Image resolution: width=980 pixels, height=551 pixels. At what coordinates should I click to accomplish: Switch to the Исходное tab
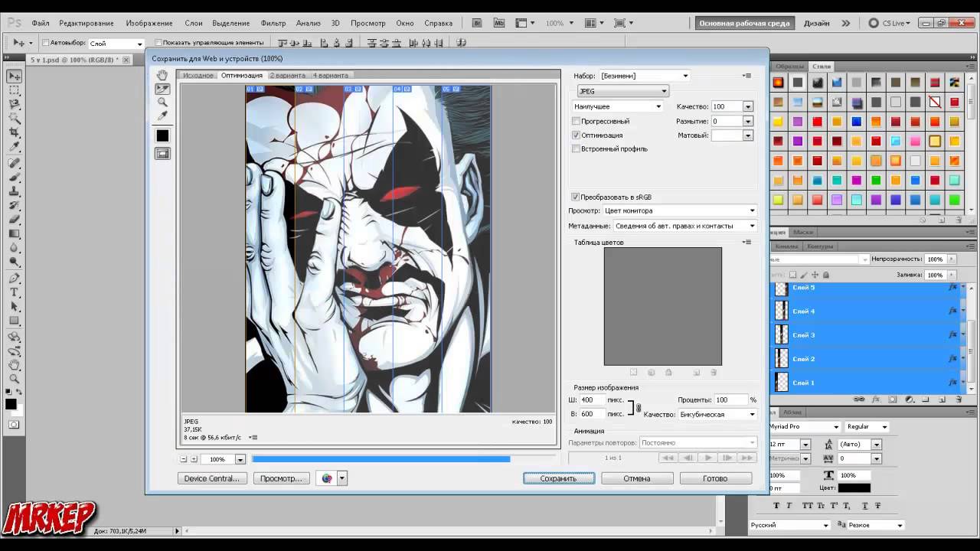[x=198, y=76]
